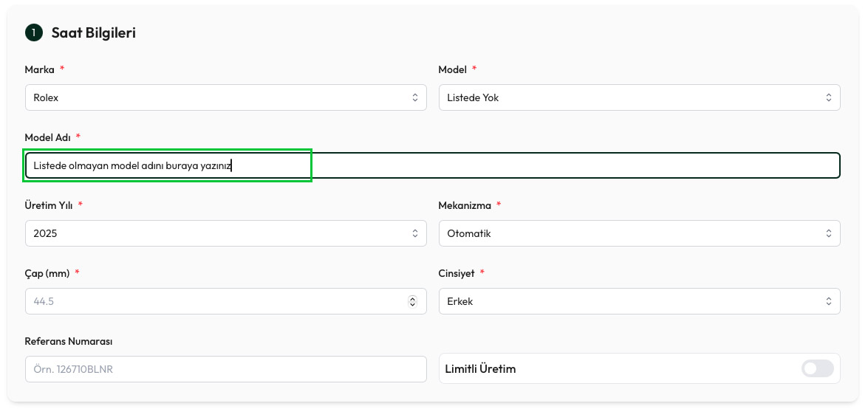Click the chevron arrows in Cinsiyet field
The height and width of the screenshot is (409, 868).
[x=828, y=301]
